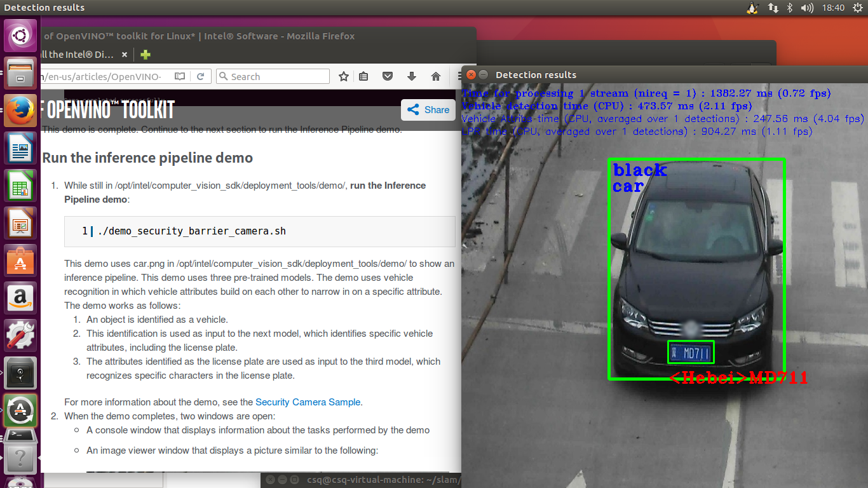Click the heading 'Run the inference pipeline demo'
This screenshot has height=488, width=868.
[x=147, y=158]
